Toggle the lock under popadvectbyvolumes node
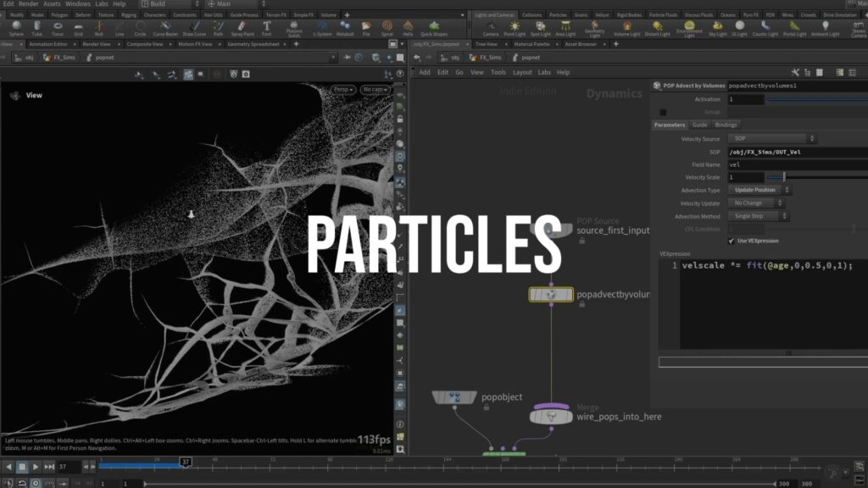This screenshot has height=488, width=868. [581, 304]
